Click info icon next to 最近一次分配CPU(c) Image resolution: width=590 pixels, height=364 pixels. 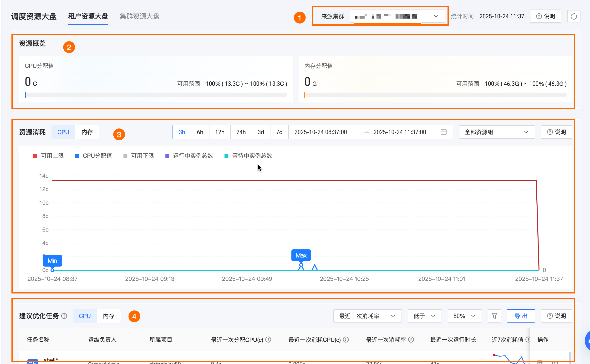click(x=268, y=339)
